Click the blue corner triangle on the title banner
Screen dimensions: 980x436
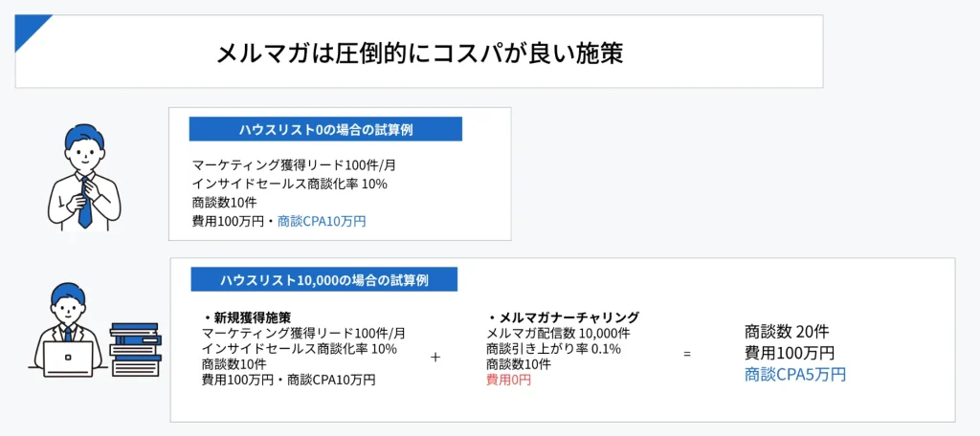tap(28, 29)
